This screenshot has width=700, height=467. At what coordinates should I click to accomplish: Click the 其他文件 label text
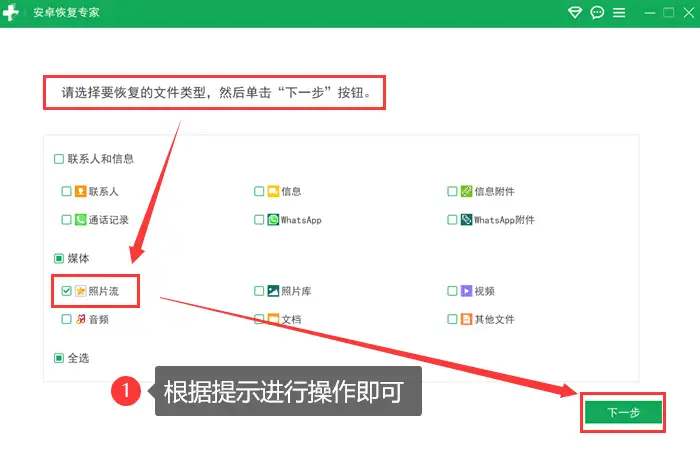(x=494, y=319)
